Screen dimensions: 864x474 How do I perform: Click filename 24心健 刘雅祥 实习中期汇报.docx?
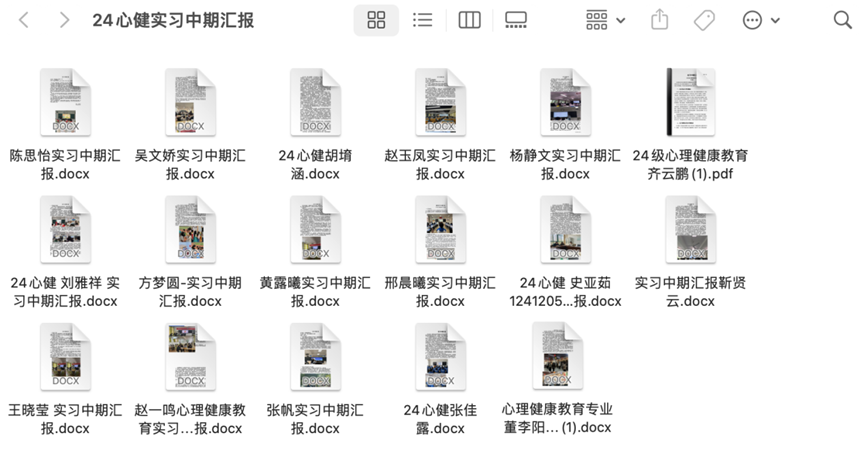click(x=65, y=292)
